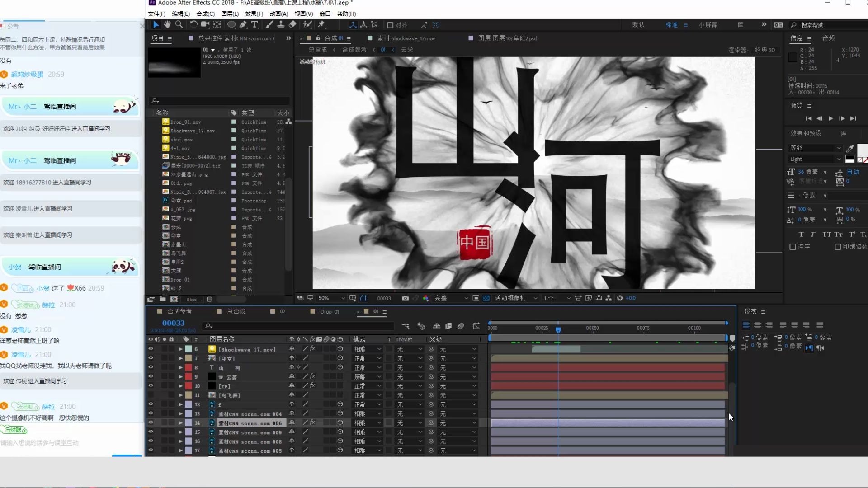Click the snapshot camera icon in viewer
The width and height of the screenshot is (868, 488).
(x=405, y=298)
